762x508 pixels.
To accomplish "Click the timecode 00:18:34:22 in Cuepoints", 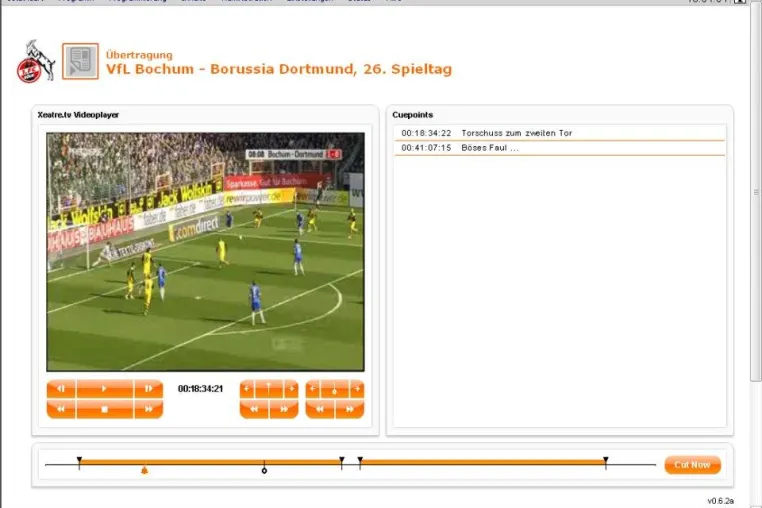I will 426,133.
